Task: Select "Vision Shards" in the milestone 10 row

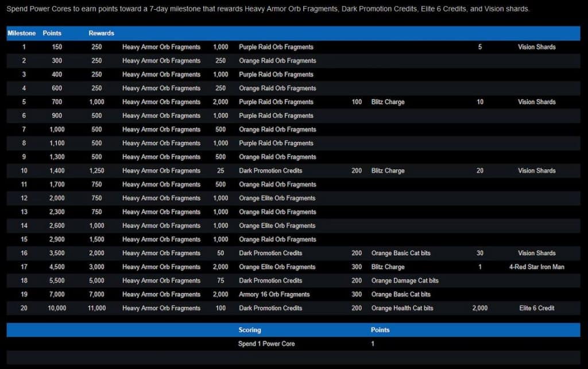Action: [x=537, y=171]
